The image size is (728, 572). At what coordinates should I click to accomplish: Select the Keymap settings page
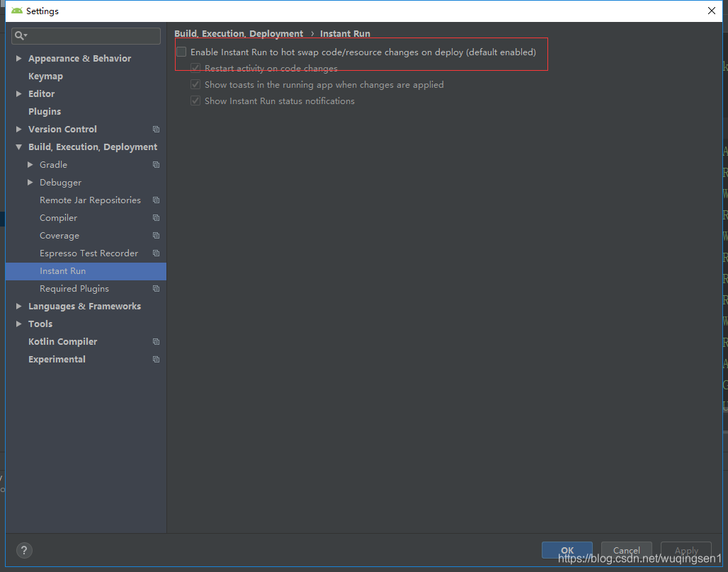click(45, 76)
